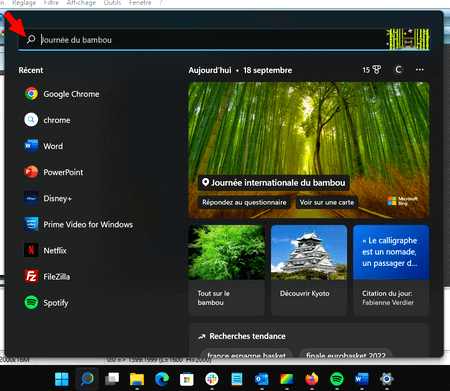Image resolution: width=450 pixels, height=391 pixels.
Task: Open the Citation du jour card
Action: tap(391, 270)
